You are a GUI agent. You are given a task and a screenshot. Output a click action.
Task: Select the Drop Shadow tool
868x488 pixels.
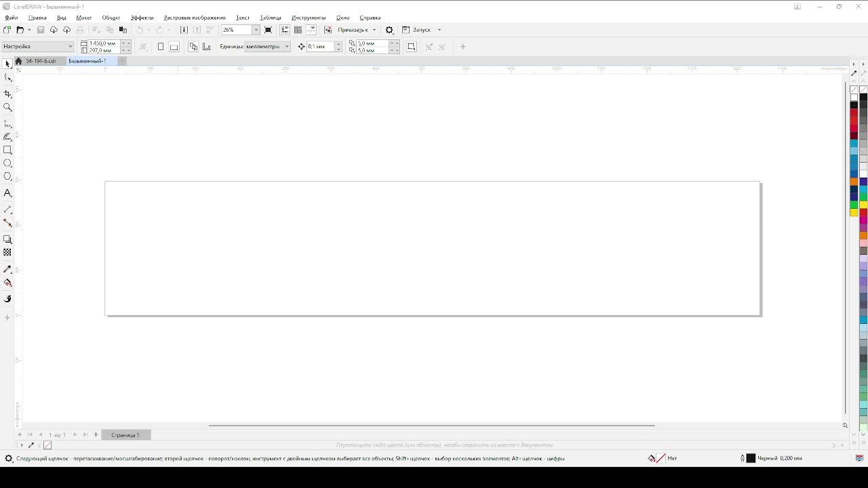click(7, 239)
